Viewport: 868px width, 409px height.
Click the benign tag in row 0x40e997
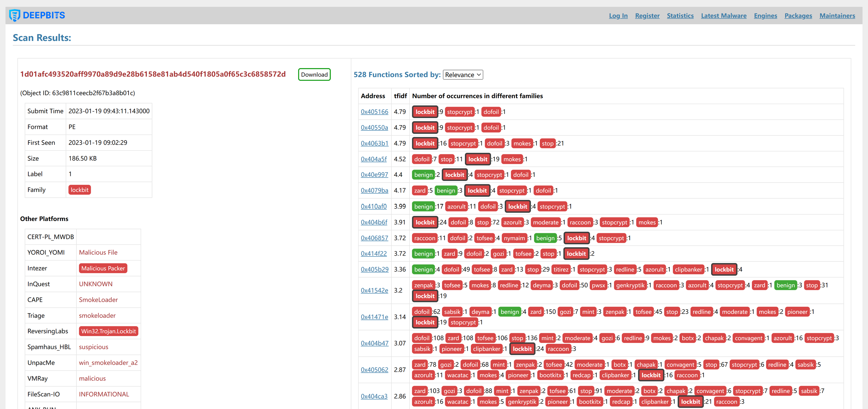(x=423, y=175)
